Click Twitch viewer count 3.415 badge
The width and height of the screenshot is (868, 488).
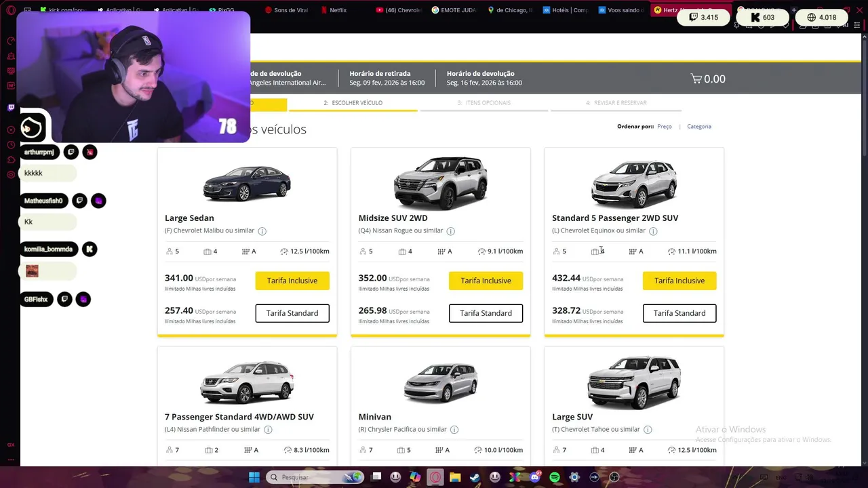[x=703, y=18]
